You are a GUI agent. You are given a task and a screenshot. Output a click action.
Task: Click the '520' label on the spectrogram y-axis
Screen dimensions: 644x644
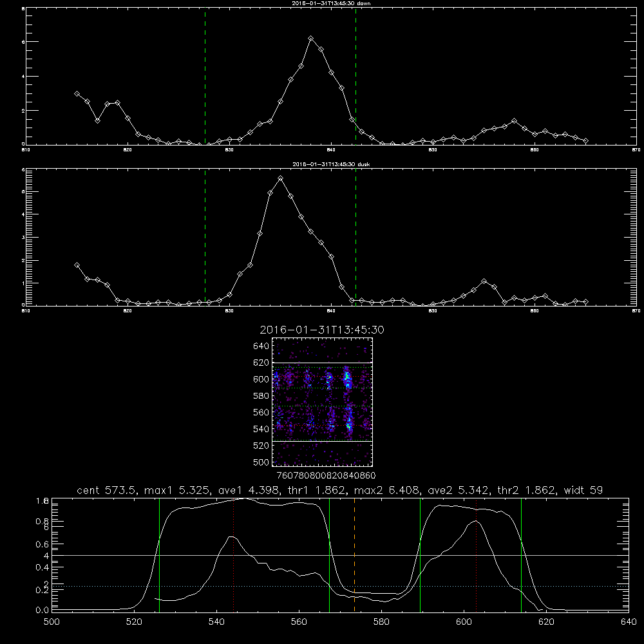click(x=261, y=446)
